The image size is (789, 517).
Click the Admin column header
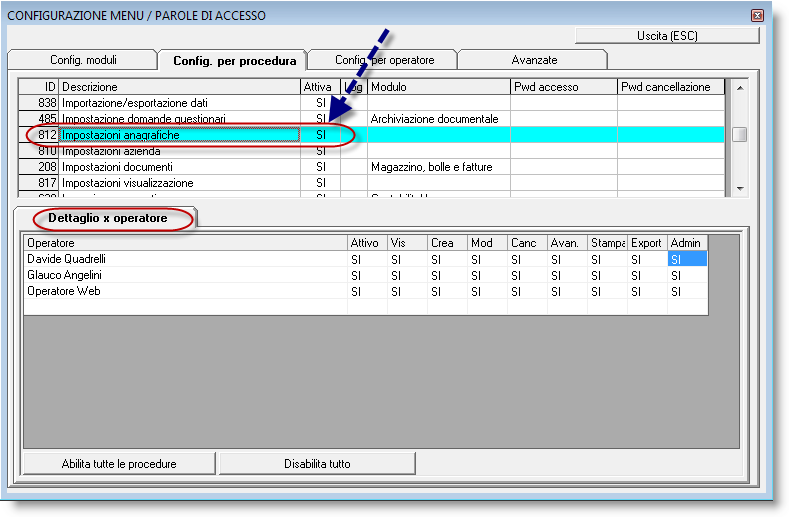click(687, 243)
